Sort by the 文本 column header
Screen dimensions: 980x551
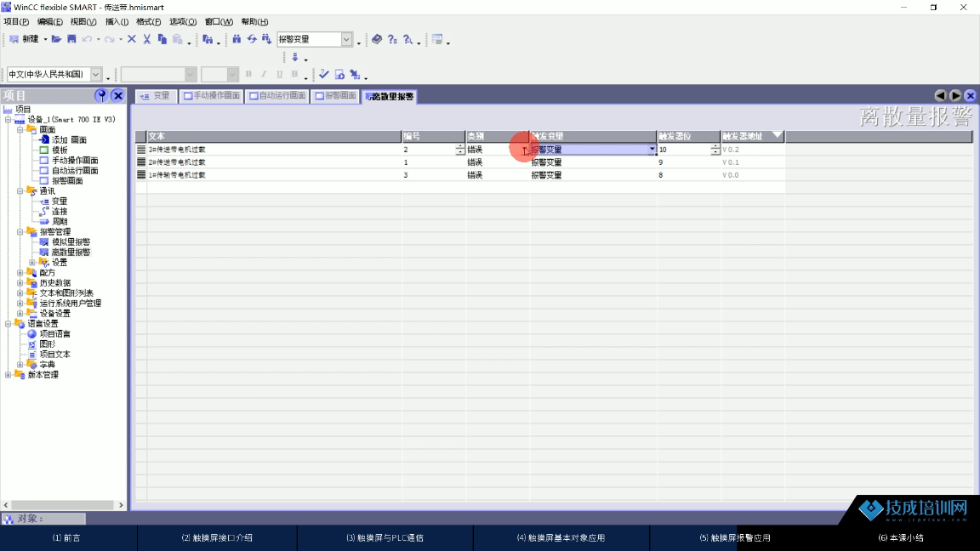click(x=274, y=136)
